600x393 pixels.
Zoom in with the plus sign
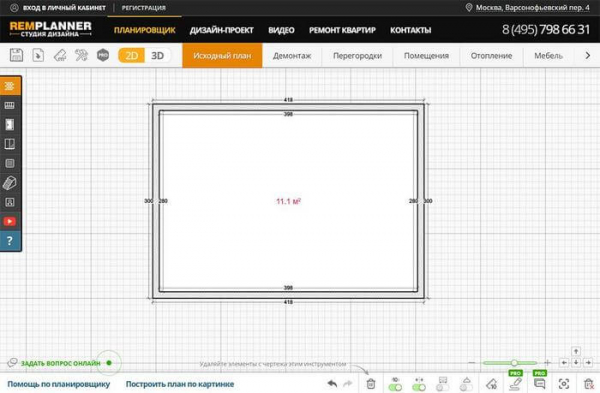tap(547, 362)
